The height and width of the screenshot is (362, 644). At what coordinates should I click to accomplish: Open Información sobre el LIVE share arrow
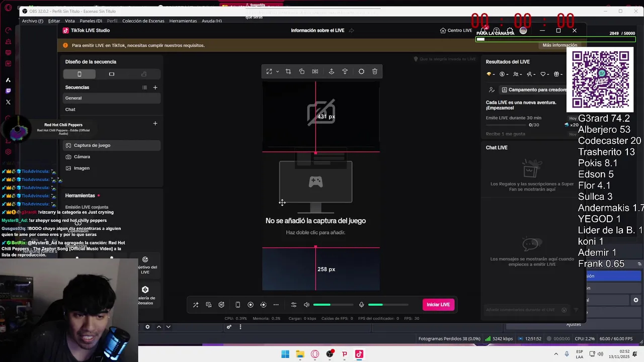pyautogui.click(x=352, y=31)
